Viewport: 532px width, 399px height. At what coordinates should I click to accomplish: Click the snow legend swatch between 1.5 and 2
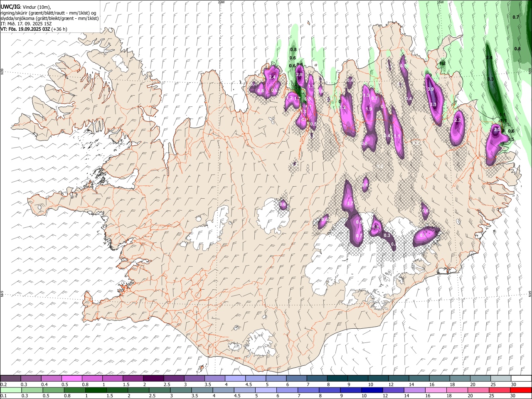(x=133, y=378)
